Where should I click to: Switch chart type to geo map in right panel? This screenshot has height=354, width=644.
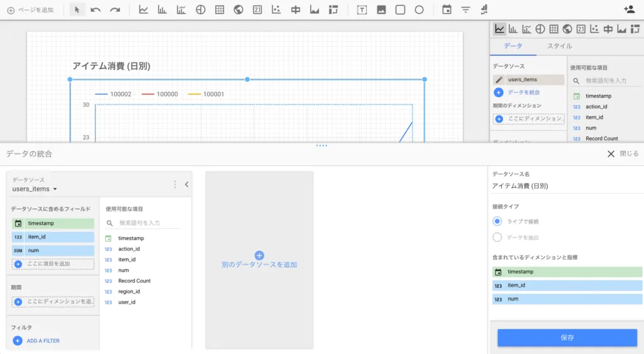tap(567, 29)
